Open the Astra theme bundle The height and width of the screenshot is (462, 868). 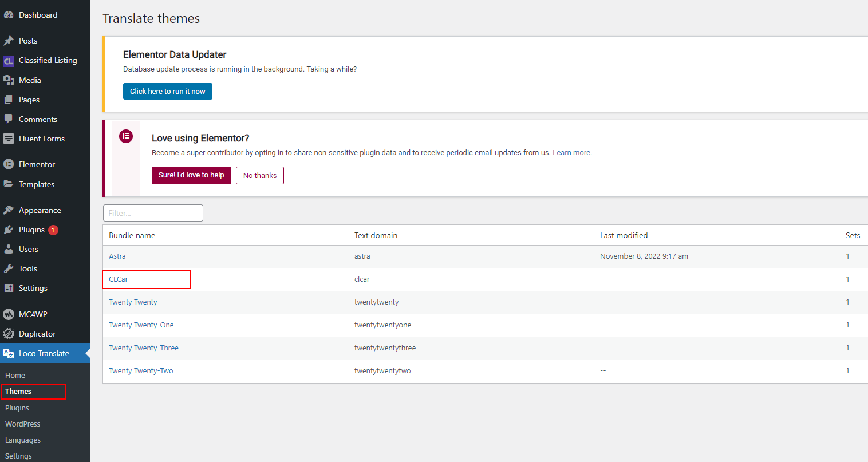(117, 256)
